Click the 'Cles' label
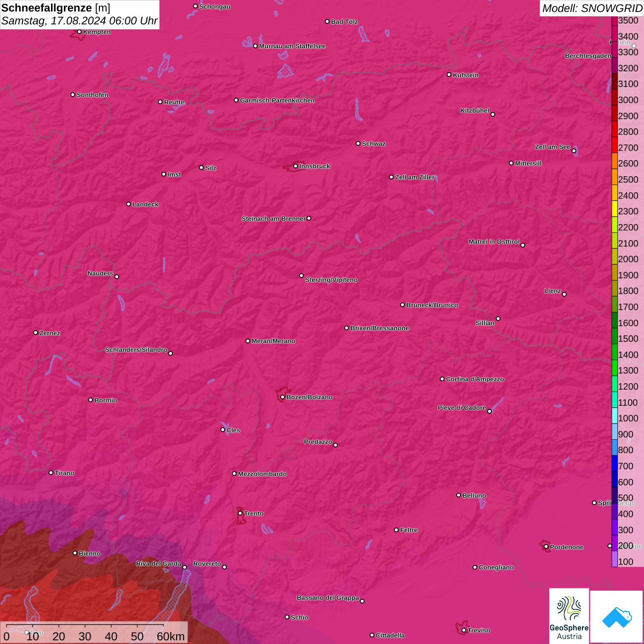Screen dimensions: 644x644 point(234,430)
